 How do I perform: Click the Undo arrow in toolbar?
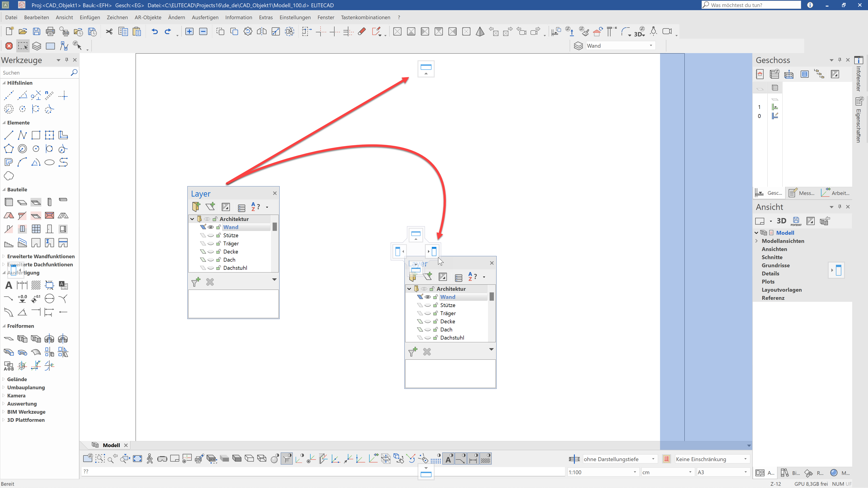click(154, 31)
